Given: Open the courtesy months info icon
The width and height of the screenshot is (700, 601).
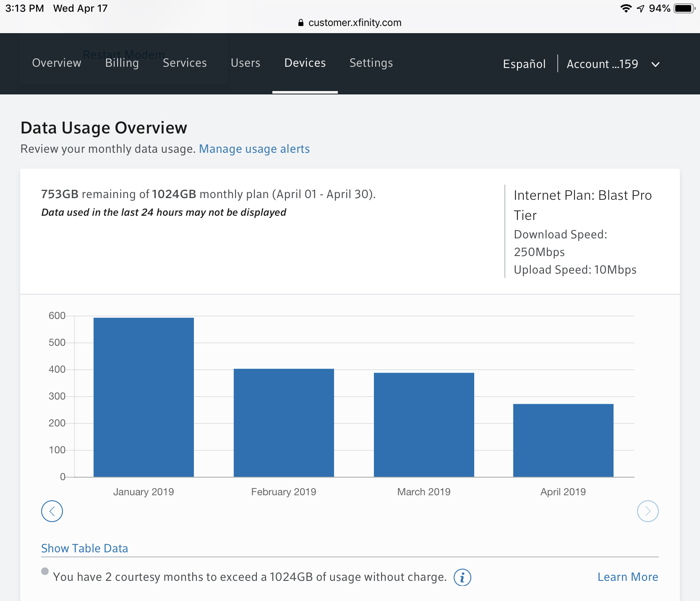Looking at the screenshot, I should pyautogui.click(x=462, y=577).
